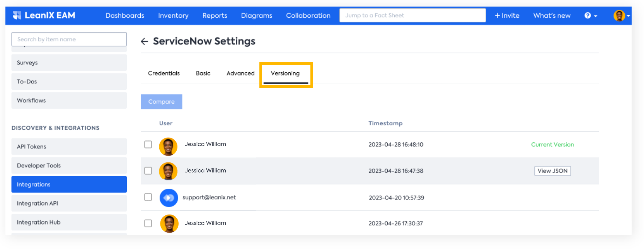Open To-Dos in the sidebar
This screenshot has height=249, width=644.
click(x=69, y=82)
